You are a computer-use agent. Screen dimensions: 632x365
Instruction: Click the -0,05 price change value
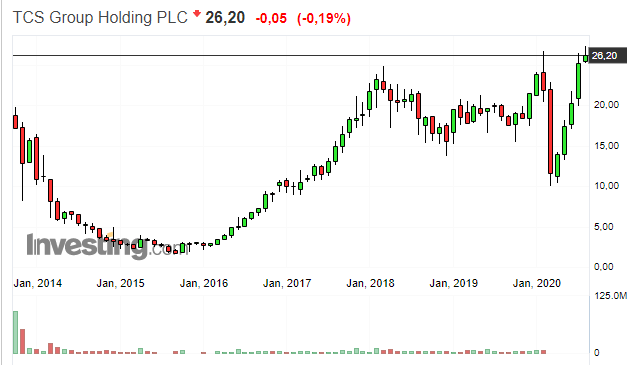coord(271,18)
